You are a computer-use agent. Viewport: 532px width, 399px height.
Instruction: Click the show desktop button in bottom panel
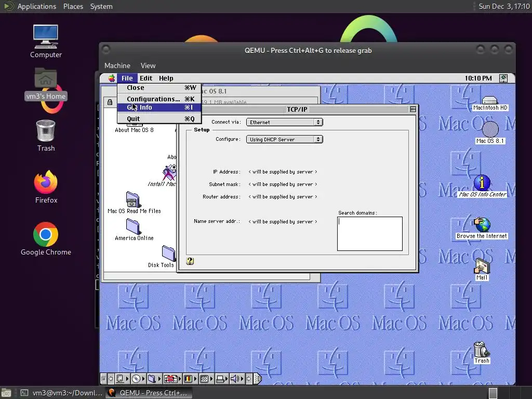click(6, 393)
